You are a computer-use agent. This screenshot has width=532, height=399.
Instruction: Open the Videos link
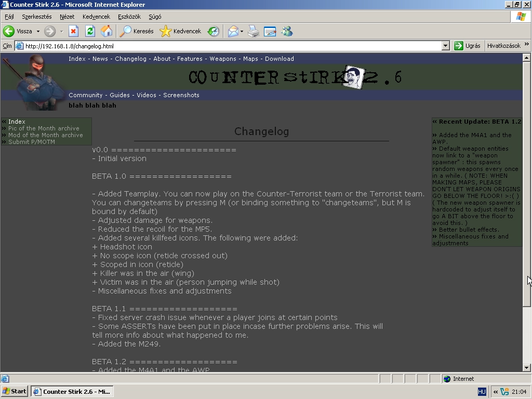coord(147,95)
